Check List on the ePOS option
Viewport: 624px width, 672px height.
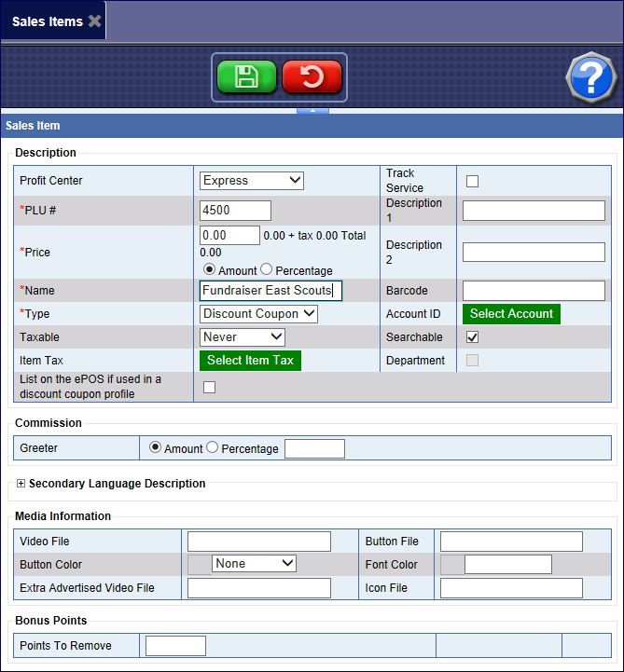(209, 387)
